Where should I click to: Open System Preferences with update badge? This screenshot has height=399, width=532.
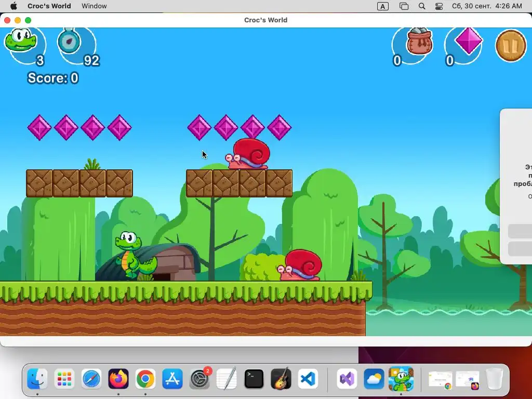click(200, 378)
